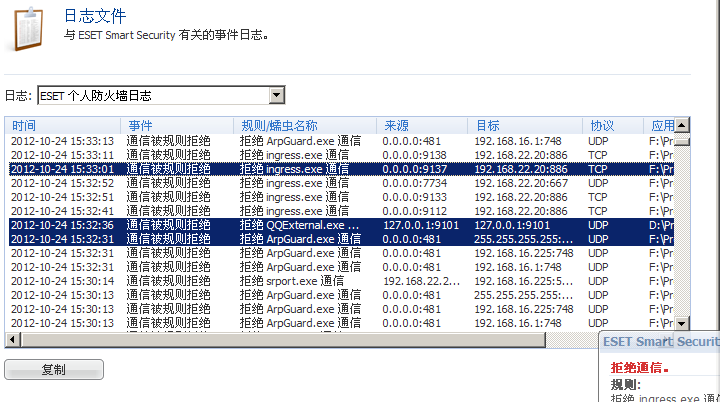Click 拒绝 QQExternal.exe rule cell
The width and height of the screenshot is (720, 402).
coord(299,225)
